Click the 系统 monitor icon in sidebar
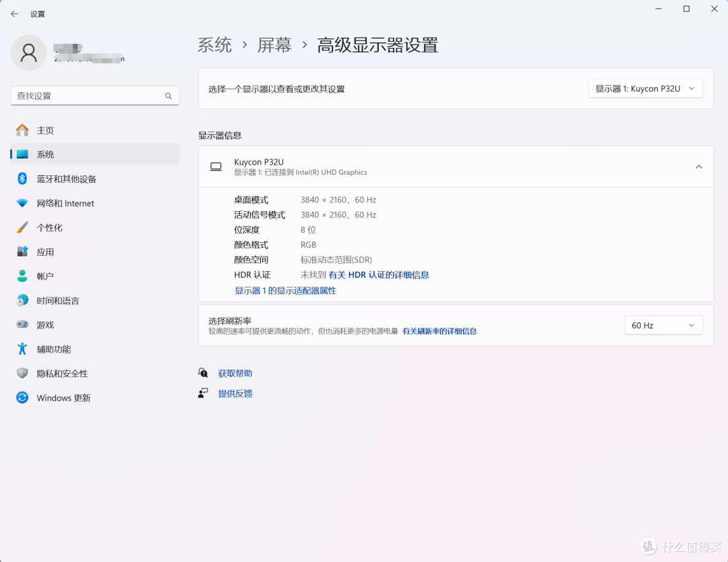This screenshot has height=562, width=728. tap(22, 154)
